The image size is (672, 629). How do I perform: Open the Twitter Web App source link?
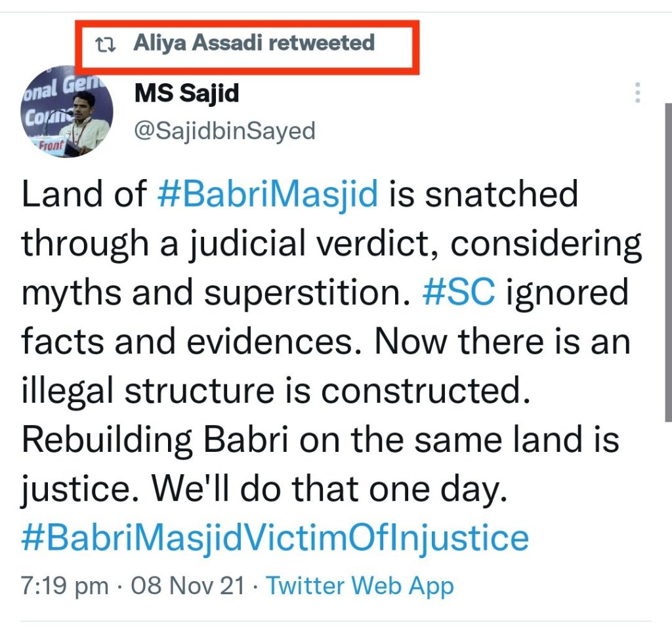(359, 586)
